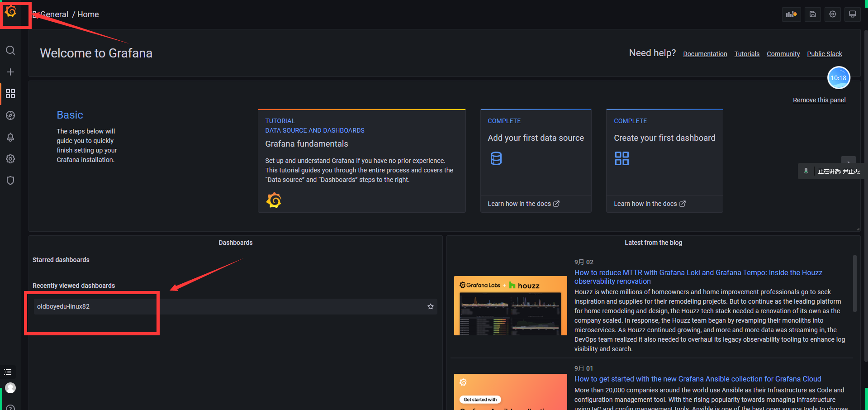The height and width of the screenshot is (410, 868).
Task: Open the Documentation link
Action: pos(705,54)
